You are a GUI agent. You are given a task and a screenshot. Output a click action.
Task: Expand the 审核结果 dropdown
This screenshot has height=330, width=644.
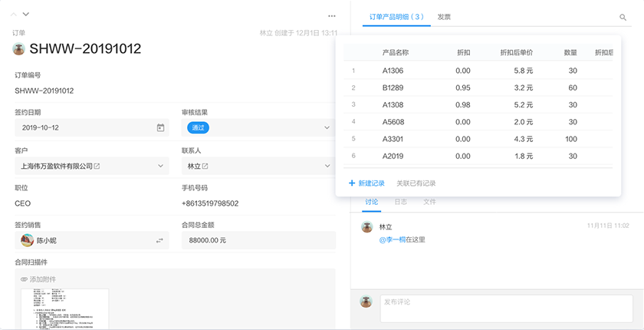point(327,127)
